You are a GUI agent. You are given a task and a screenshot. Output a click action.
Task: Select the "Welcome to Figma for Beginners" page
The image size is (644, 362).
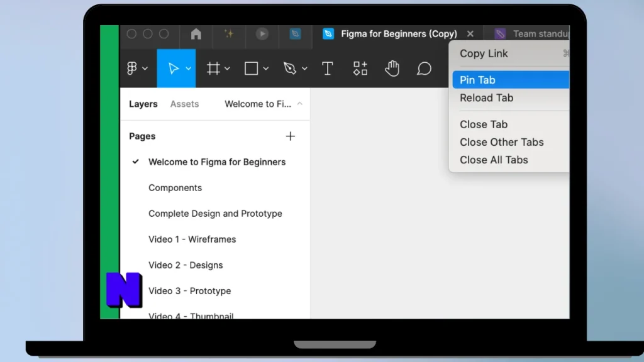(217, 162)
